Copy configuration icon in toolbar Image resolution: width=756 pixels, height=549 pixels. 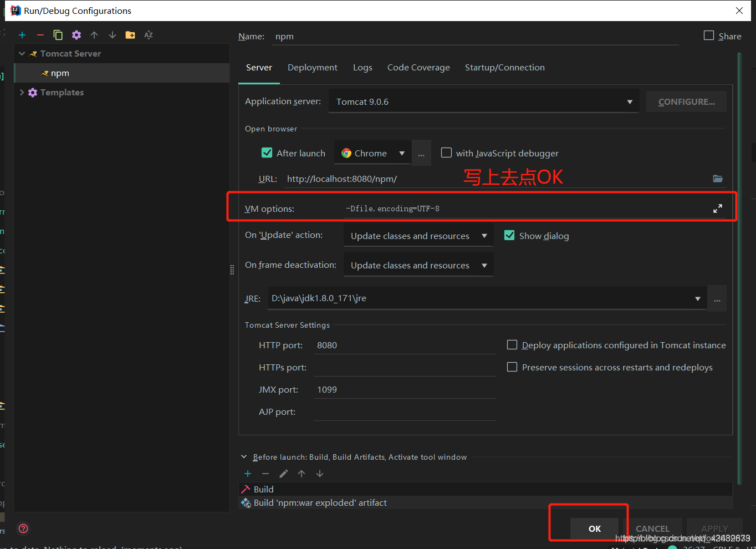click(58, 35)
